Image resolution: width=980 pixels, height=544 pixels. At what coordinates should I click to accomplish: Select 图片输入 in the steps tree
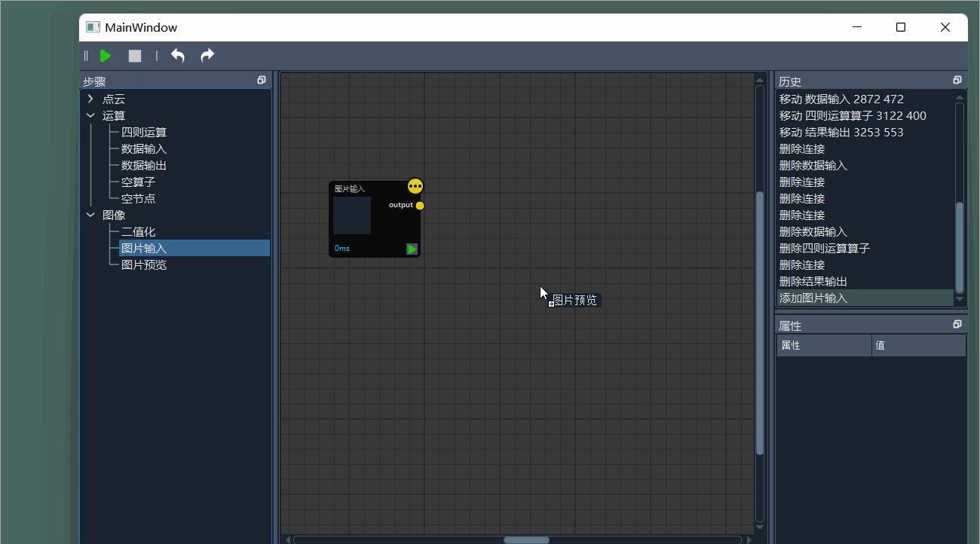pos(194,248)
